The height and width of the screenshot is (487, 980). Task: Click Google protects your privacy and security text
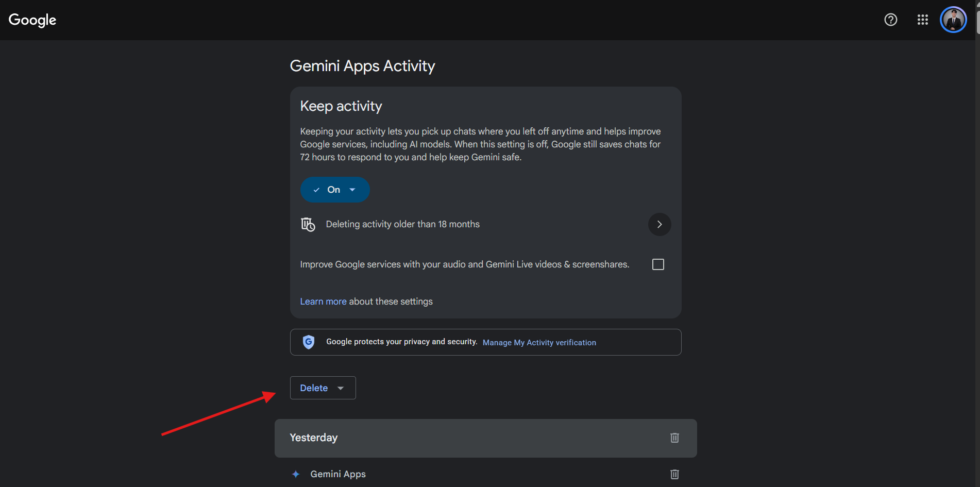[x=402, y=342]
